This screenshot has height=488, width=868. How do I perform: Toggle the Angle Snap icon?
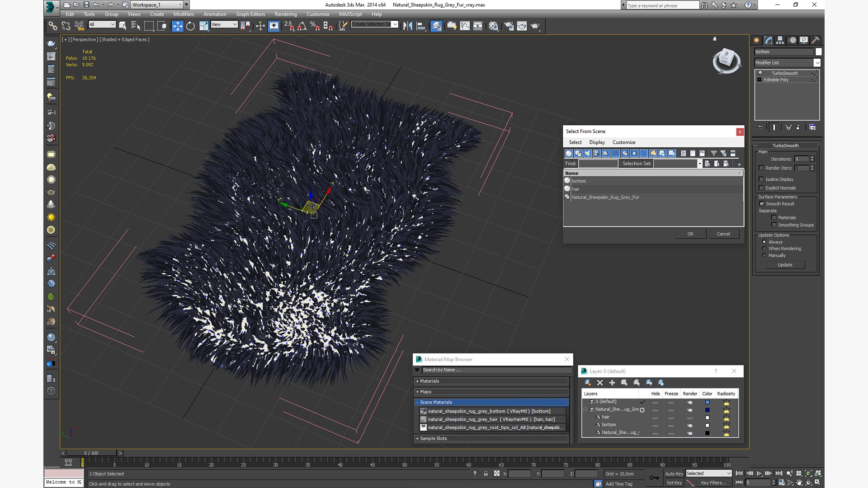coord(302,26)
